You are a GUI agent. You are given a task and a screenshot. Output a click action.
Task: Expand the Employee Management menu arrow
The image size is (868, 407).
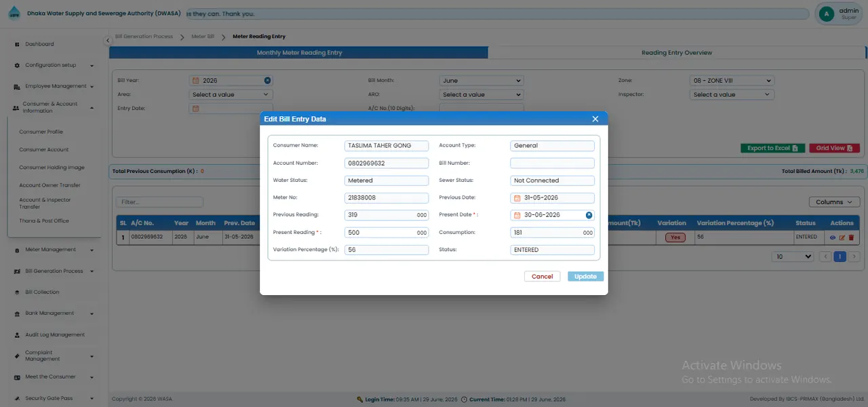click(x=92, y=87)
